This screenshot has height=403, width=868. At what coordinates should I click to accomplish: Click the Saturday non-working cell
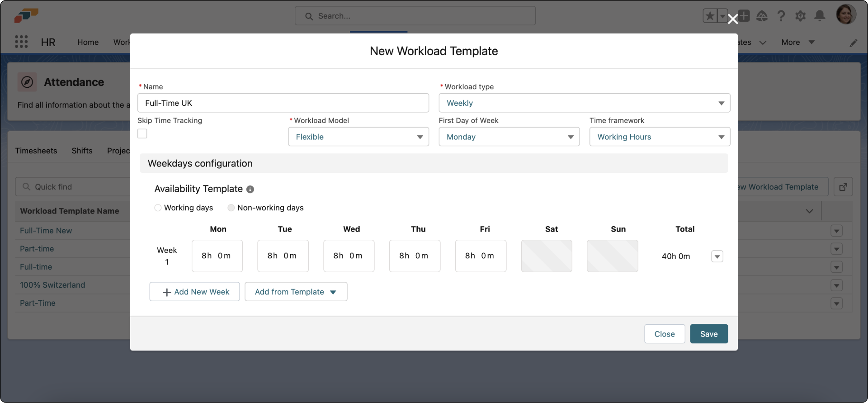(547, 256)
